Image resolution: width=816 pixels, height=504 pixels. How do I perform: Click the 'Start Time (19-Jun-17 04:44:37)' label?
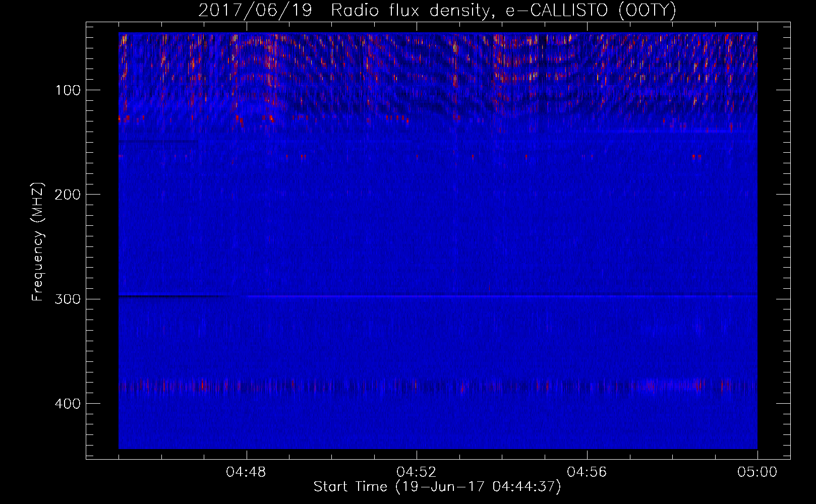(437, 487)
